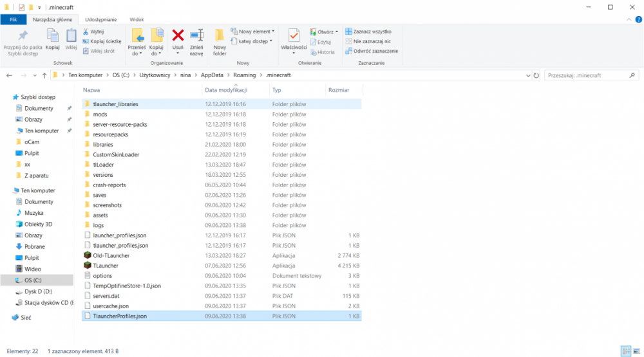Switch to the Widok ribbon tab

click(137, 20)
